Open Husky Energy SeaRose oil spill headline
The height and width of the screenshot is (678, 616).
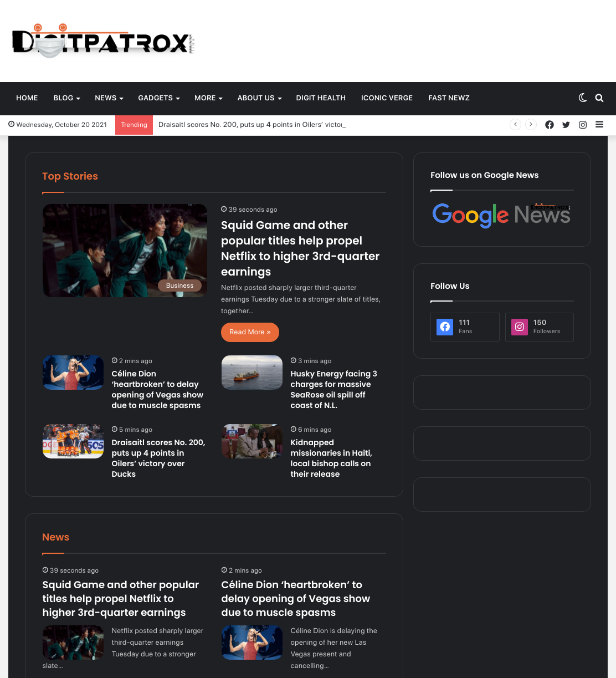334,389
